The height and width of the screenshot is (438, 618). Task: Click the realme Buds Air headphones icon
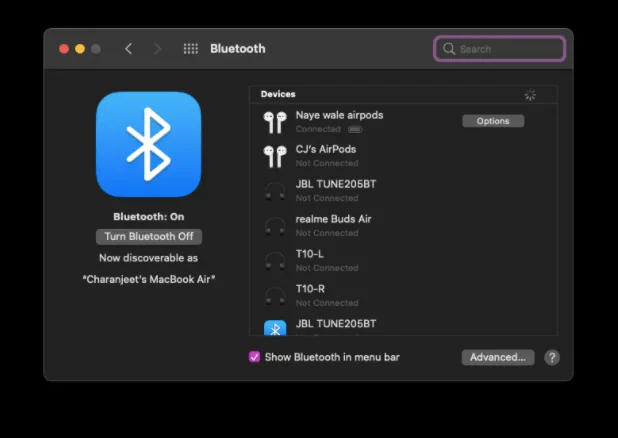tap(274, 226)
